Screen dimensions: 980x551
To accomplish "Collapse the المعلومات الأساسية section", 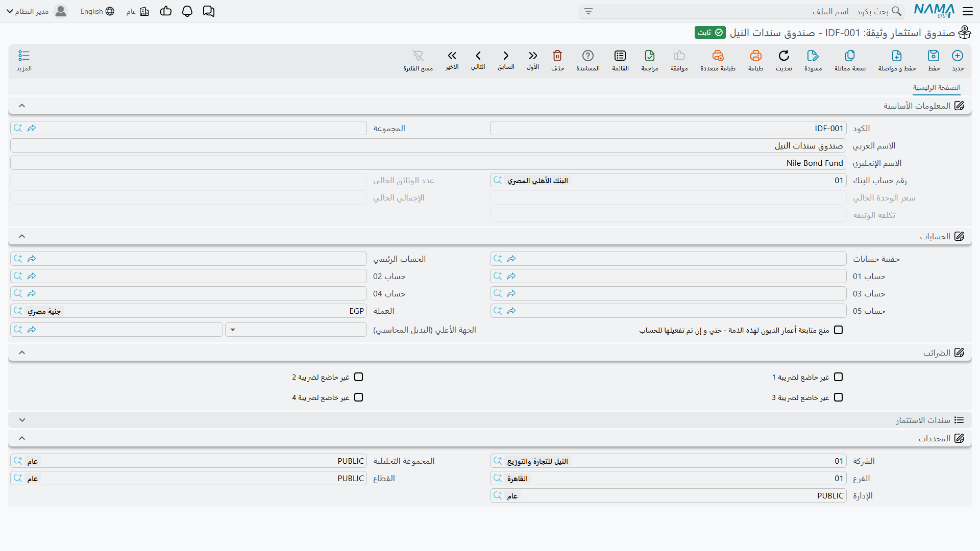I will (22, 106).
